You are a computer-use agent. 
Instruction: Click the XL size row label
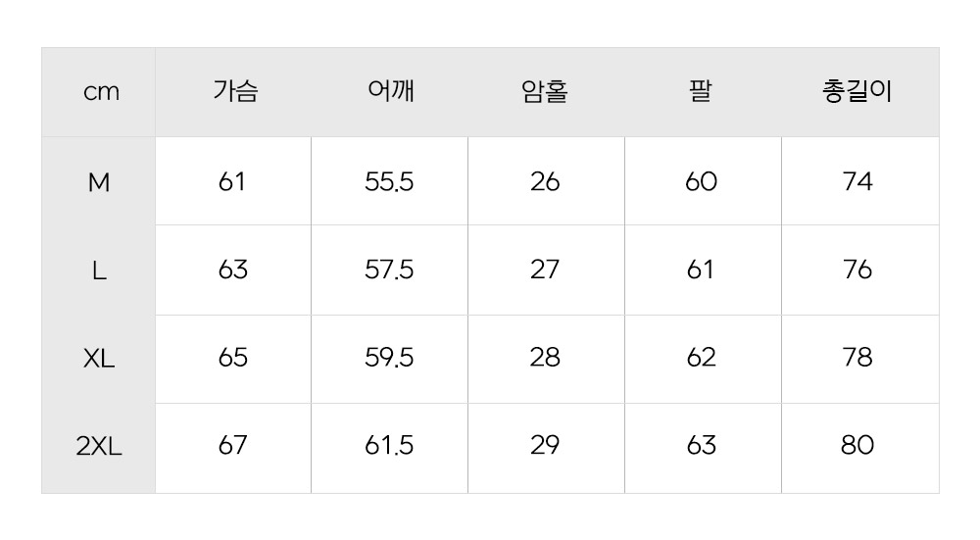pos(99,358)
